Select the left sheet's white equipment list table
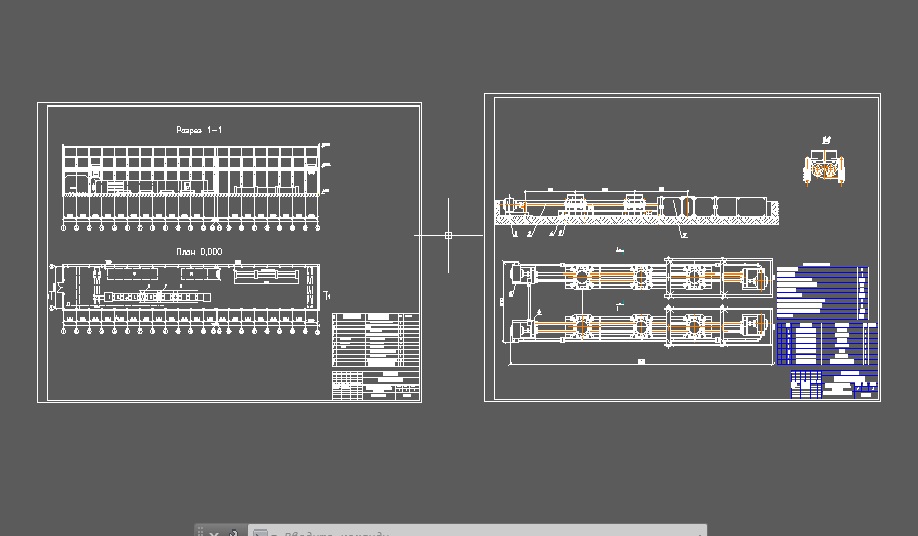The image size is (918, 536). tap(376, 340)
